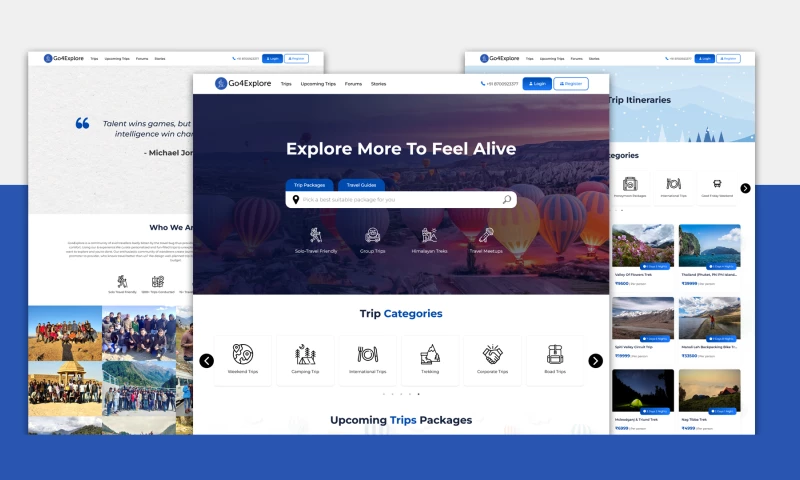800x480 pixels.
Task: Click Register button in center window
Action: [571, 84]
